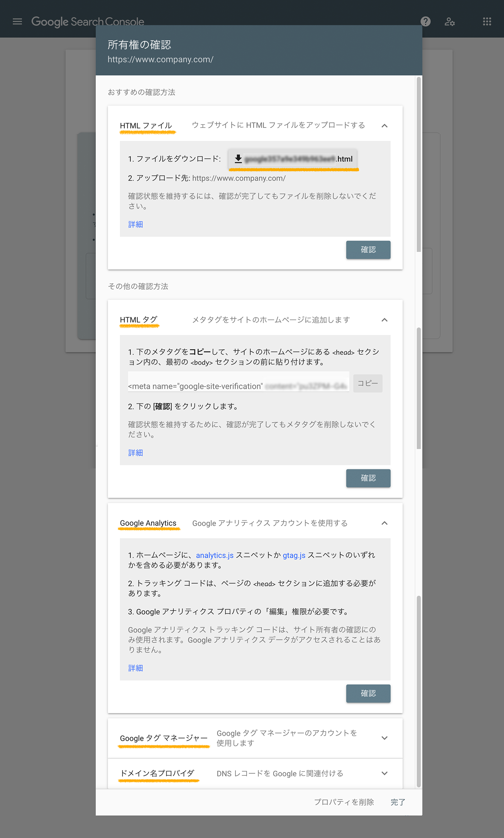Collapse the Google Analytics section
504x838 pixels.
pyautogui.click(x=384, y=523)
